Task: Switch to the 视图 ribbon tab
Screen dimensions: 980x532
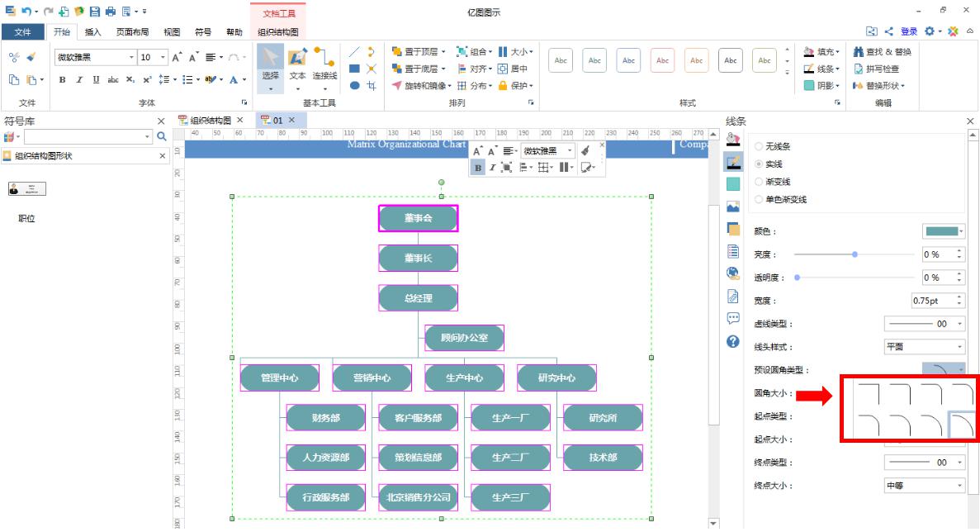Action: click(172, 32)
